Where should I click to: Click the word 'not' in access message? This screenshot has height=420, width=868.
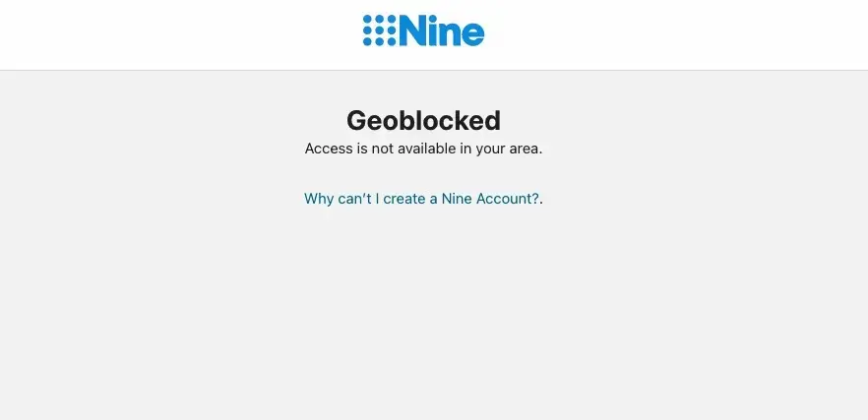click(382, 149)
